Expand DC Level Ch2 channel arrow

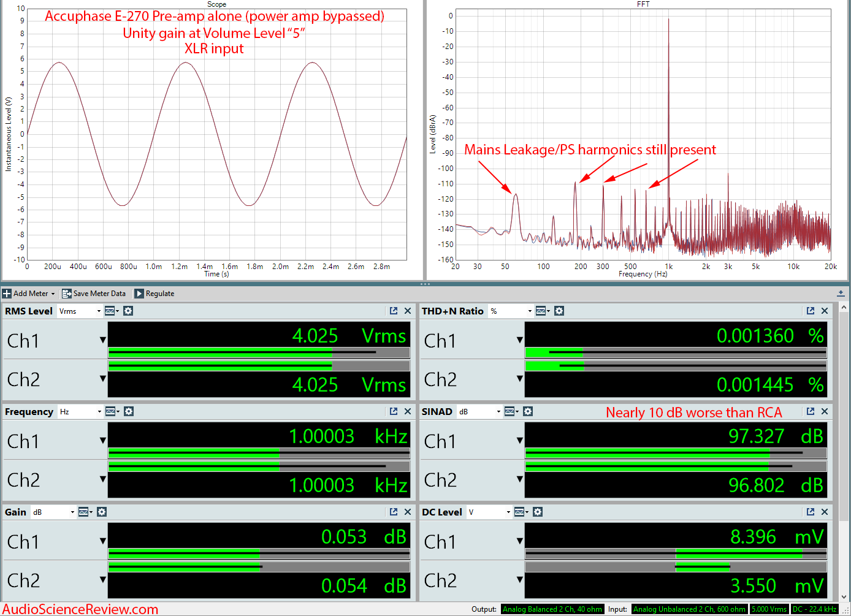(520, 580)
